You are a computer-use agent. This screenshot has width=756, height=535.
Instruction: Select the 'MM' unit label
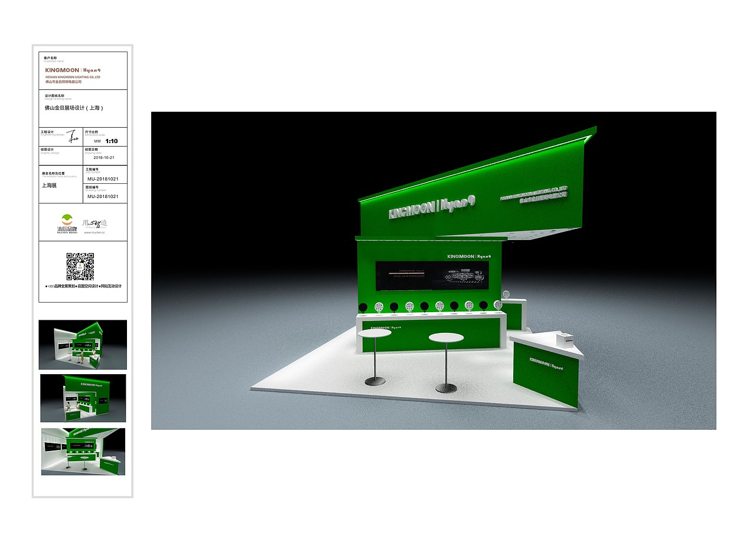[97, 142]
